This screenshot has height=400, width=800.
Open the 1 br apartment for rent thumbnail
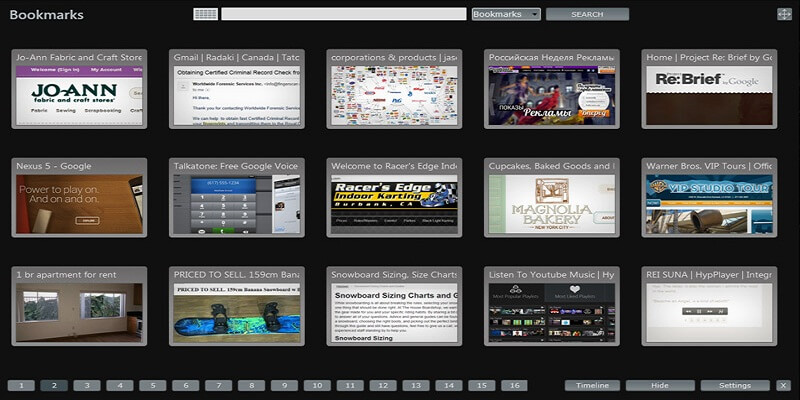coord(79,313)
